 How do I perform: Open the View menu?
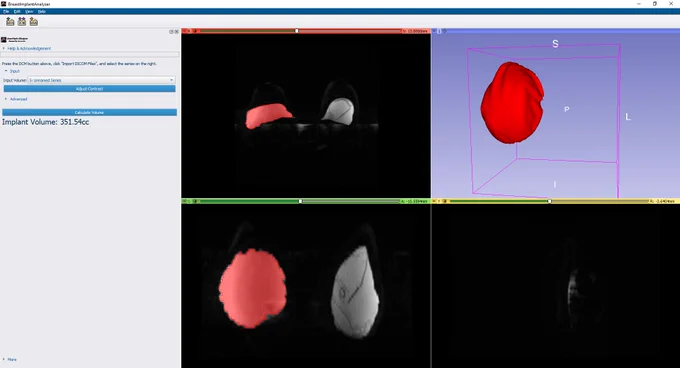click(29, 12)
